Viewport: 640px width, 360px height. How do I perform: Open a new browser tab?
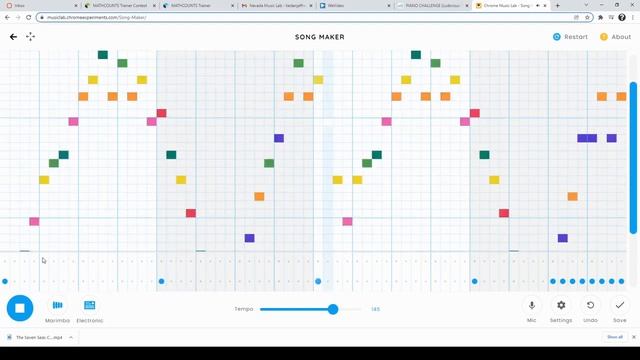pyautogui.click(x=558, y=6)
